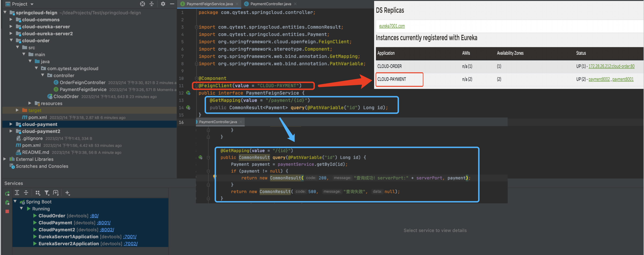The image size is (644, 255).
Task: Click Collapse All icon in Project panel header
Action: 151,4
